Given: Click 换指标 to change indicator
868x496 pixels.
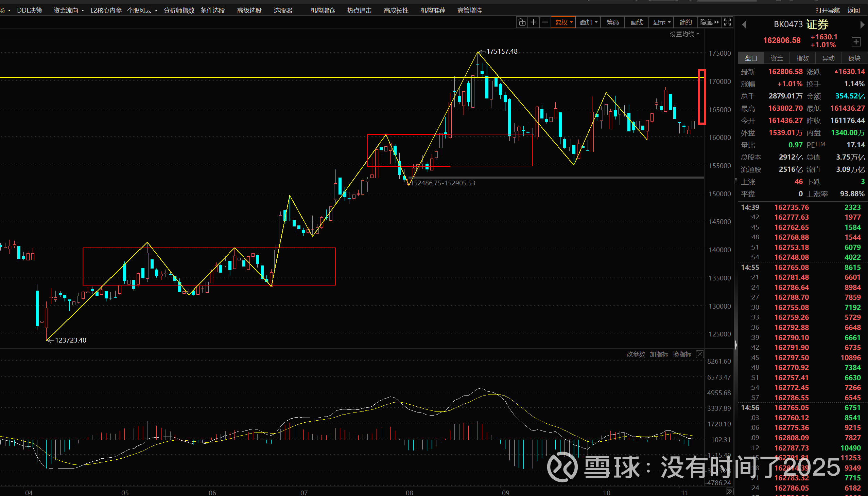Looking at the screenshot, I should [x=682, y=354].
